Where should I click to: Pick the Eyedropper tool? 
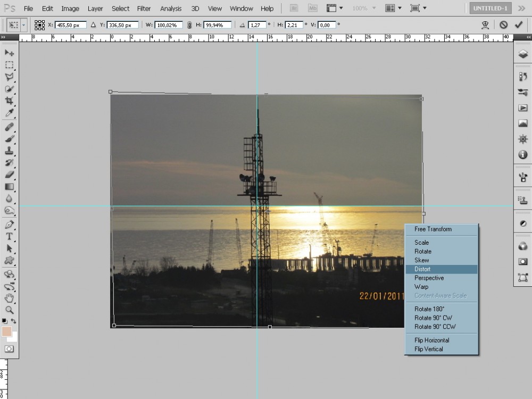click(x=9, y=113)
